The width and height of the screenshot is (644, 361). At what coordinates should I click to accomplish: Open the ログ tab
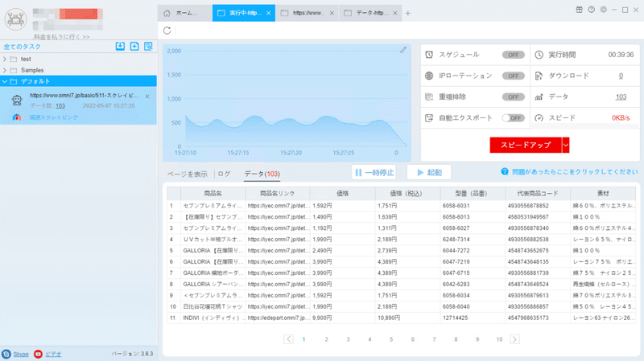pos(224,174)
